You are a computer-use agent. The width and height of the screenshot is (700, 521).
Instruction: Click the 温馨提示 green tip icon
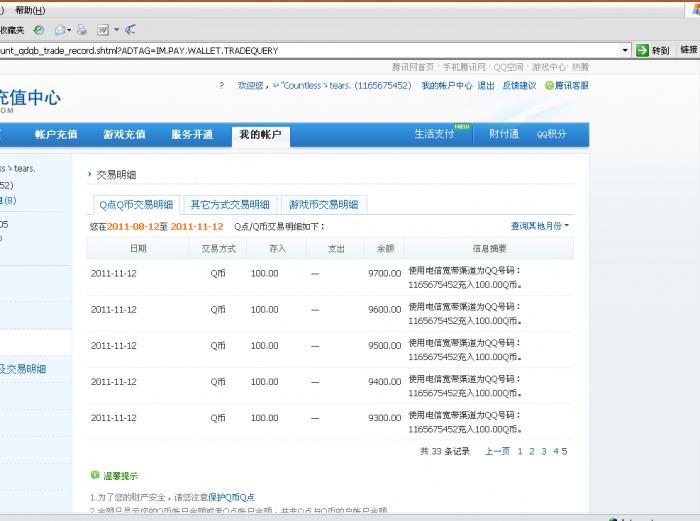click(94, 475)
